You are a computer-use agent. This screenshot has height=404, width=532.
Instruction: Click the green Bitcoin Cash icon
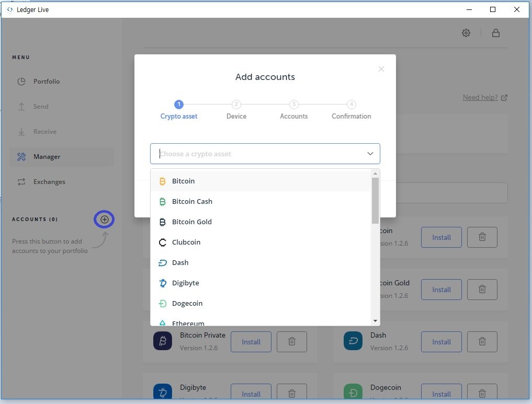[163, 202]
